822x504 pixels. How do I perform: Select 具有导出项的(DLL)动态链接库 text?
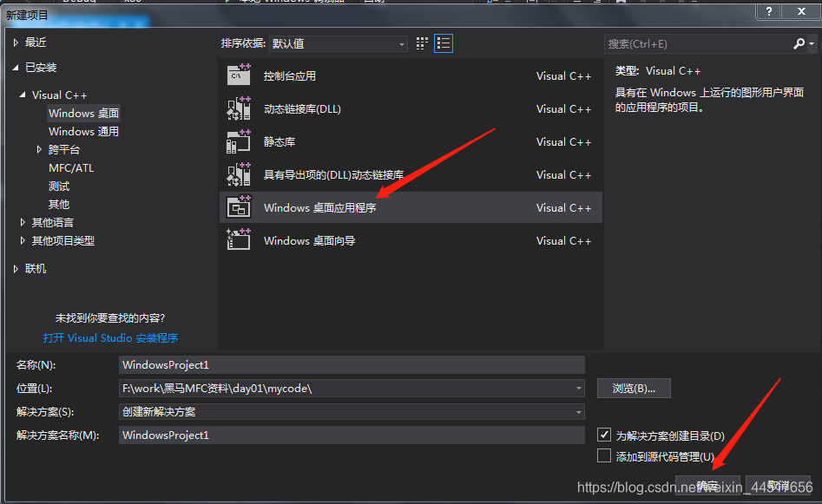pyautogui.click(x=333, y=175)
